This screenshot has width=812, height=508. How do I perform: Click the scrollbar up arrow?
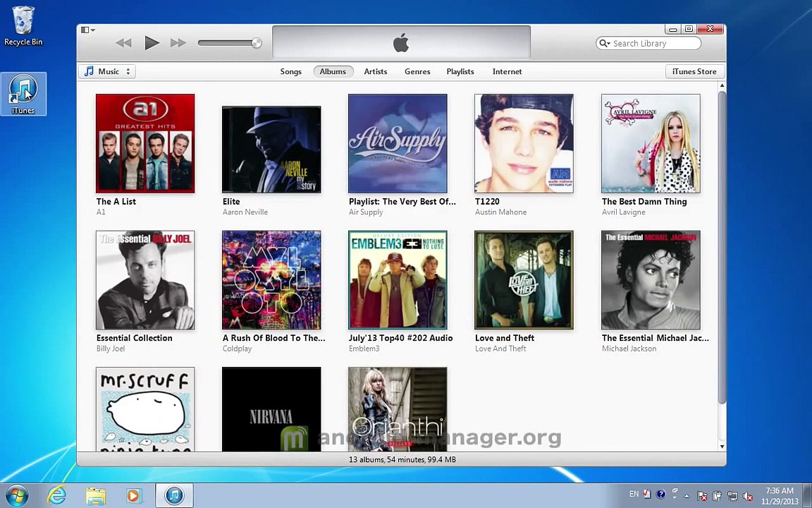pos(722,85)
